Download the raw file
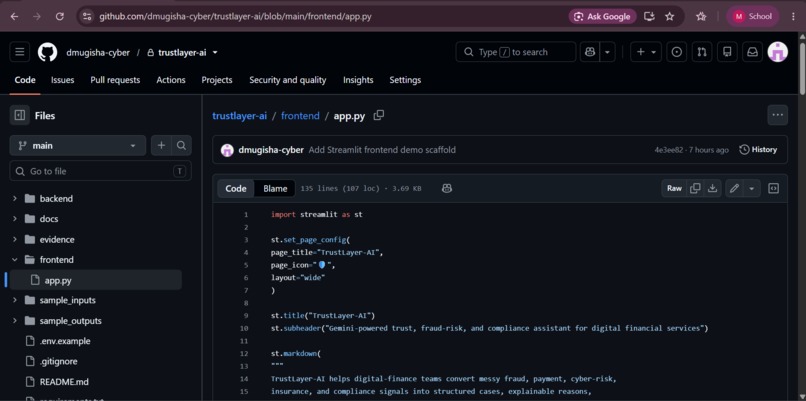Image resolution: width=806 pixels, height=401 pixels. click(x=712, y=188)
